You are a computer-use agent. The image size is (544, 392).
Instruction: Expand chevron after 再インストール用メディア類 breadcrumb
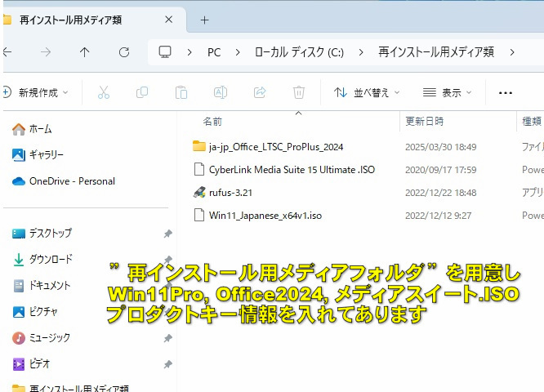(x=512, y=52)
